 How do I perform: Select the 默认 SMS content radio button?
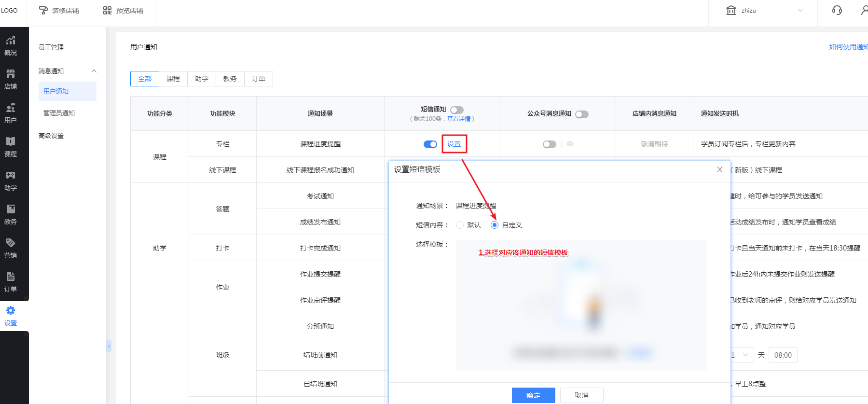(460, 225)
